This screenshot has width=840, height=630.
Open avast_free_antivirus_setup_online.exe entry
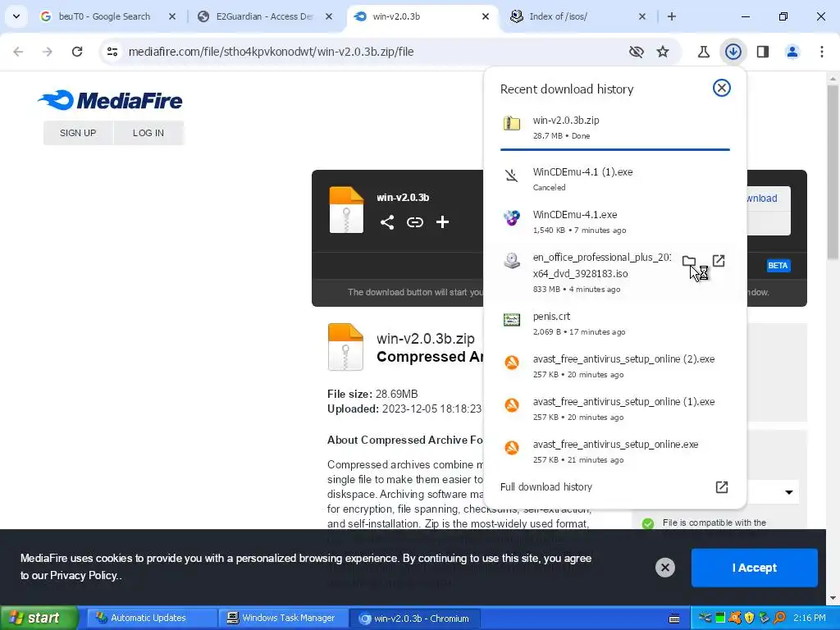pyautogui.click(x=615, y=452)
